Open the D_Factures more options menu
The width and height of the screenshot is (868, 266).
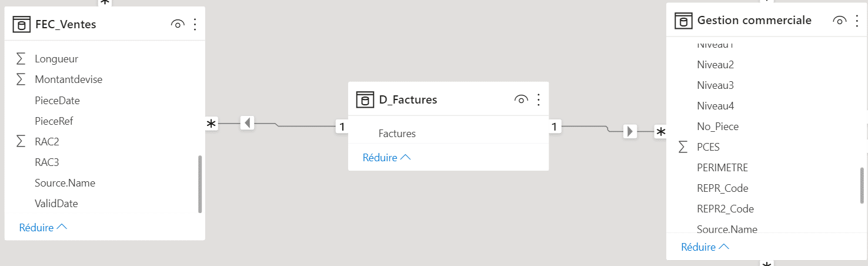tap(538, 99)
